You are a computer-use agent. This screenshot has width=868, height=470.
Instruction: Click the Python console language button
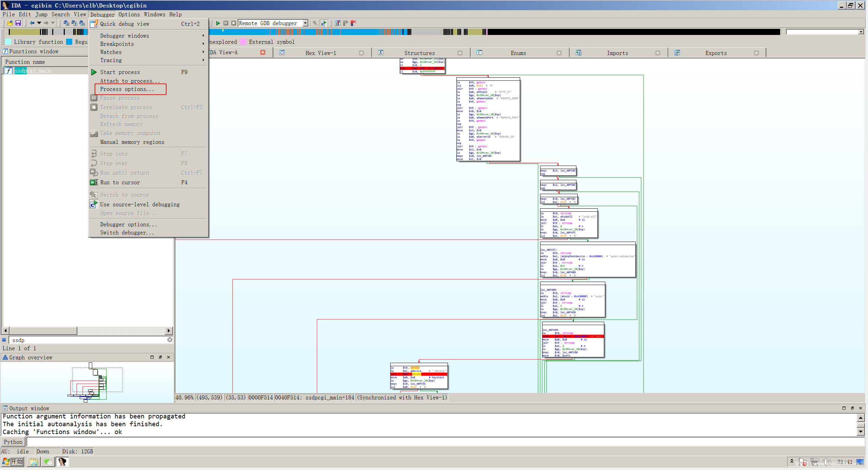point(13,441)
